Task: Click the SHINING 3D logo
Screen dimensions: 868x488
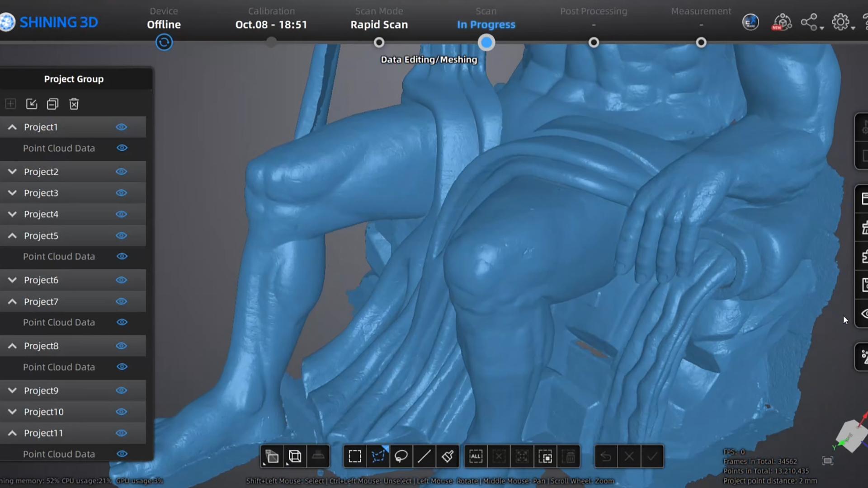Action: point(49,22)
